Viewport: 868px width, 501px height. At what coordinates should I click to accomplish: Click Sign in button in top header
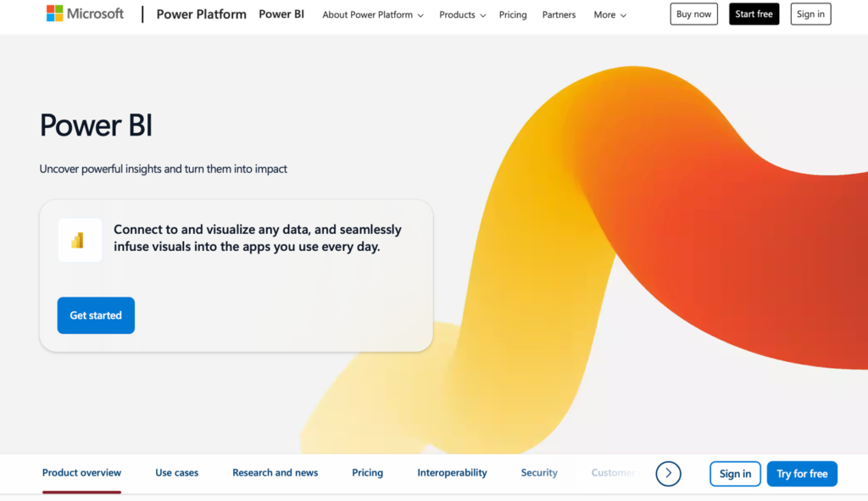click(x=810, y=14)
